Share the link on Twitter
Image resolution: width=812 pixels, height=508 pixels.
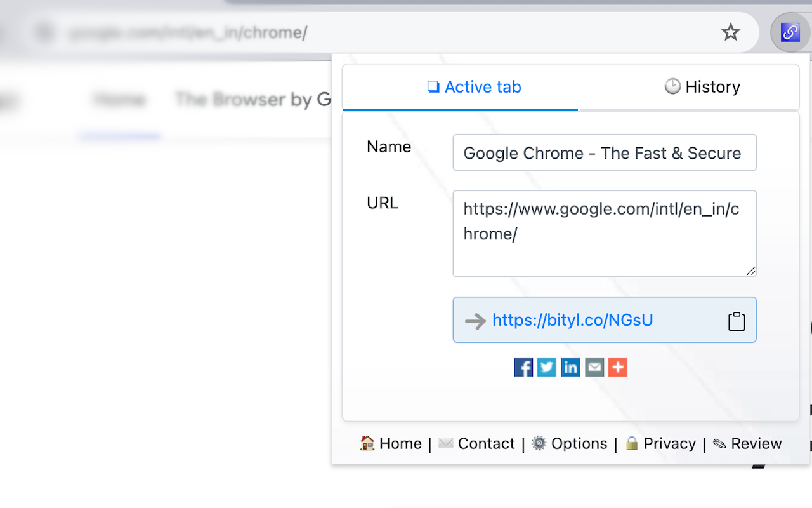(547, 367)
